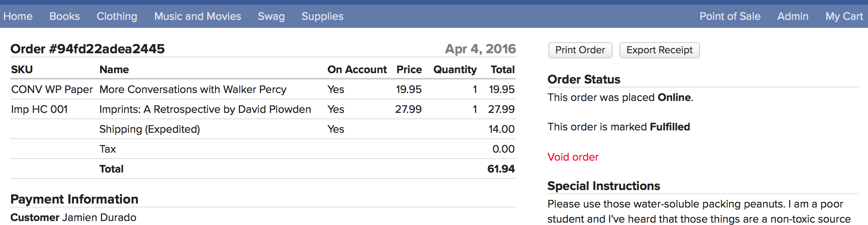Viewport: 868px width, 225px height.
Task: Open the Clothing category
Action: click(117, 16)
